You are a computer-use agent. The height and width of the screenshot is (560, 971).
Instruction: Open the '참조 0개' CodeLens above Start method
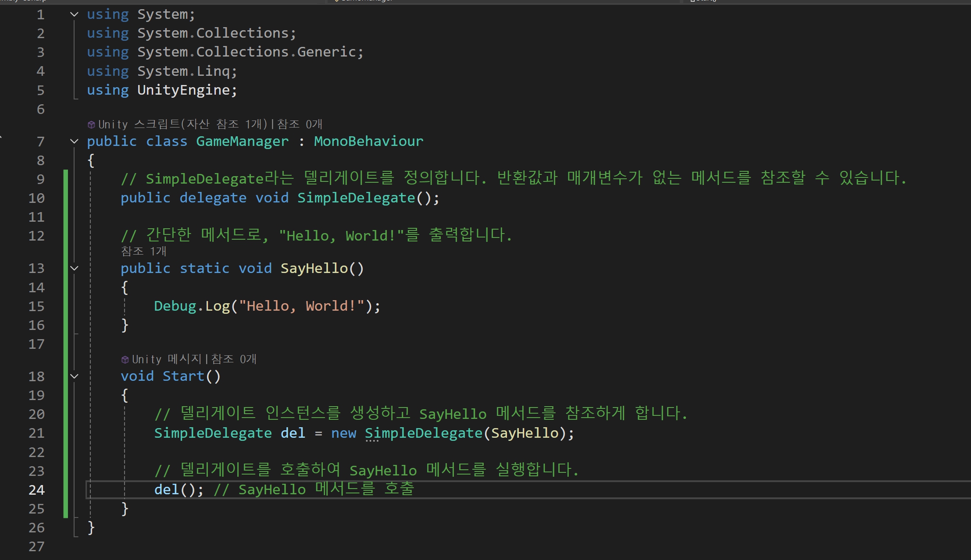click(x=234, y=359)
